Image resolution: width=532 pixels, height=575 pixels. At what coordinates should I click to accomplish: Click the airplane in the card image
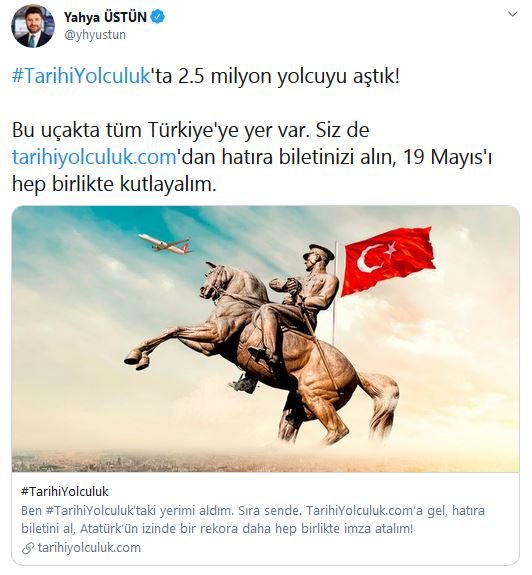[165, 243]
